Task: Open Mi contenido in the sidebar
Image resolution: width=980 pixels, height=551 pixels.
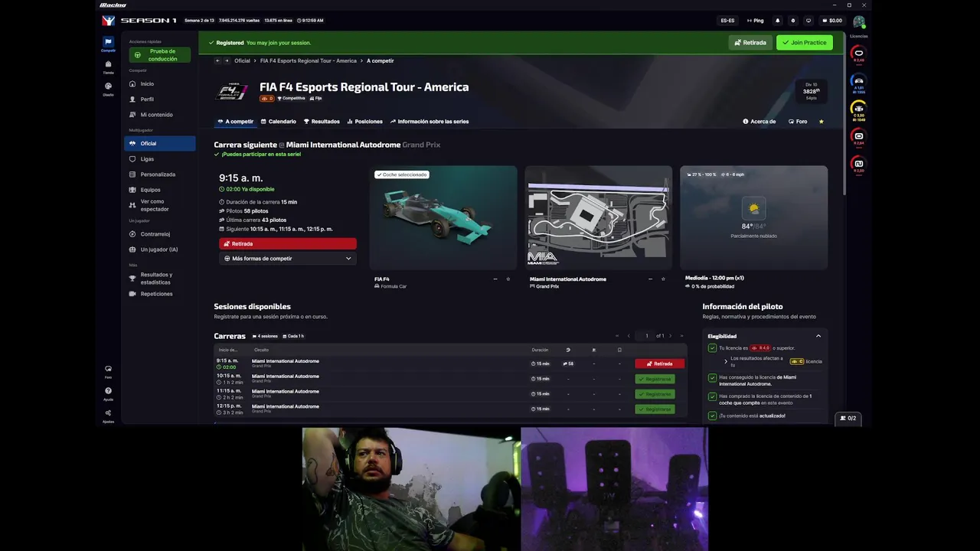Action: [x=161, y=115]
